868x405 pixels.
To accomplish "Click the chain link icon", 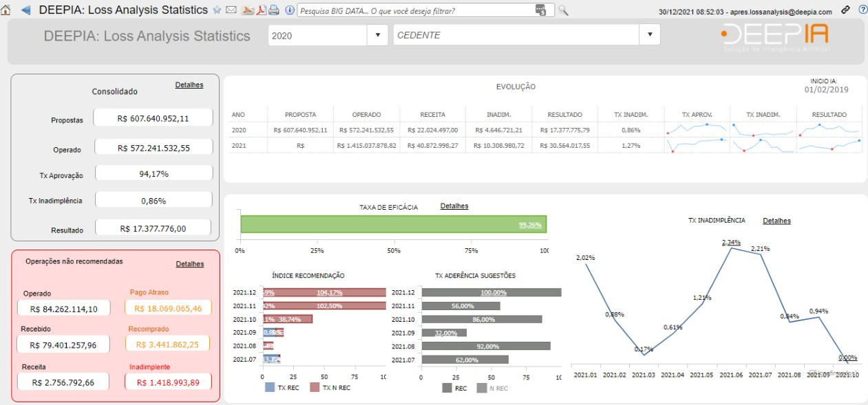I will 846,10.
